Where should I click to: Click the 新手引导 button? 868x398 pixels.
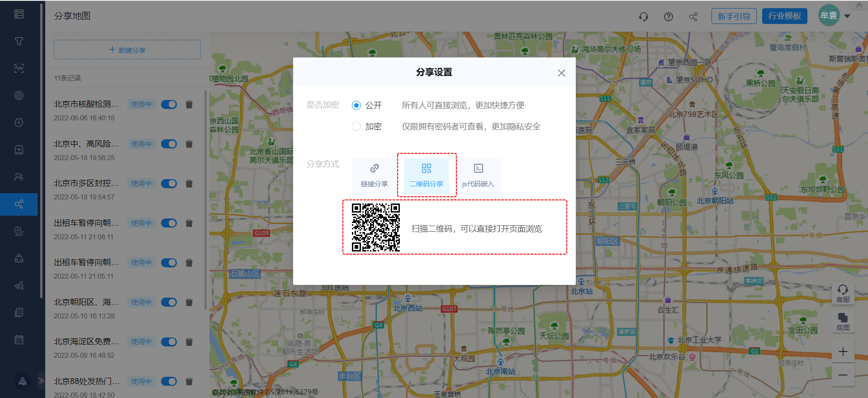pos(734,16)
